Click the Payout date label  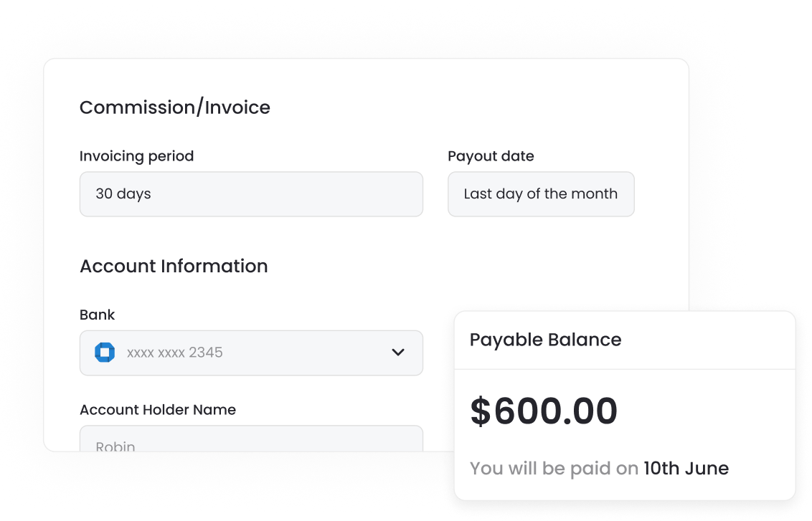(491, 156)
